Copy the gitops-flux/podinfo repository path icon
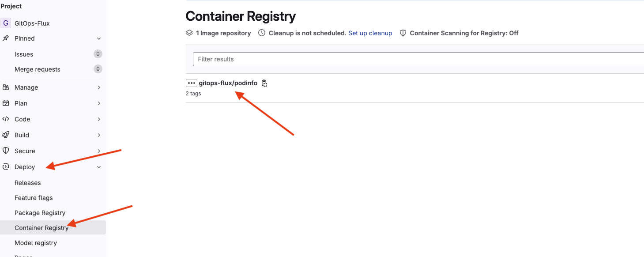 coord(264,83)
